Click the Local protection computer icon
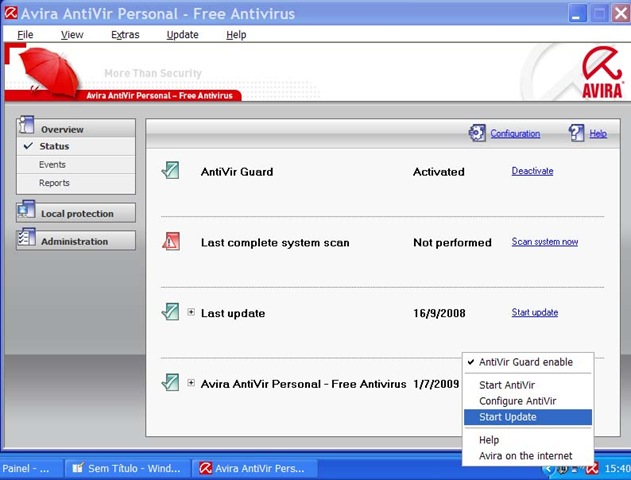This screenshot has width=631, height=480. 26,209
